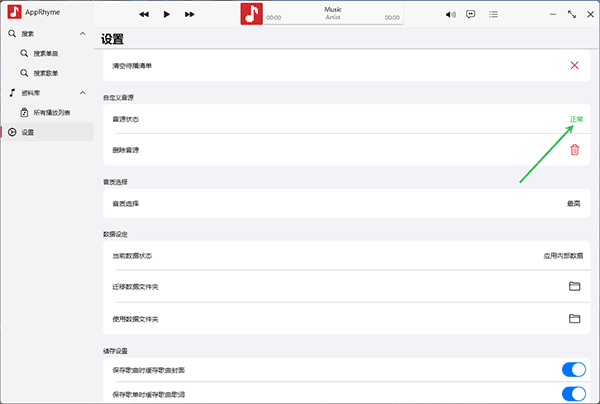Collapse the library section chevron in the sidebar
This screenshot has height=404, width=600.
[x=83, y=93]
